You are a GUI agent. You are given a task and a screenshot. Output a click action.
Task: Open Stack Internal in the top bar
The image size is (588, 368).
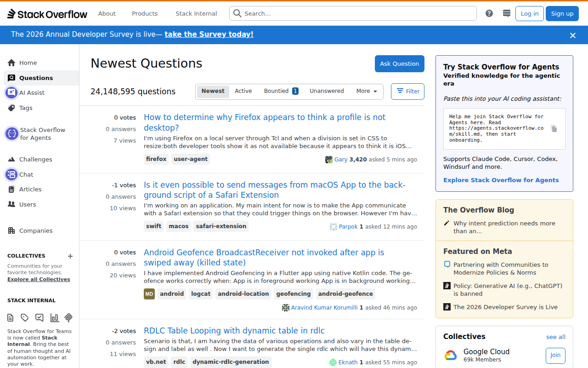tap(196, 13)
